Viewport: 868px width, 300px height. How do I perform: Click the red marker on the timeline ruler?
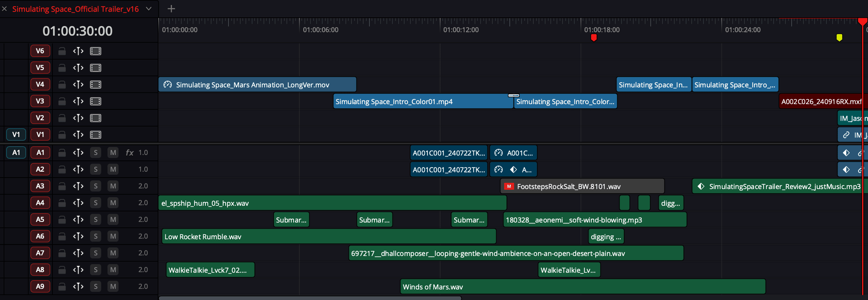coord(593,38)
